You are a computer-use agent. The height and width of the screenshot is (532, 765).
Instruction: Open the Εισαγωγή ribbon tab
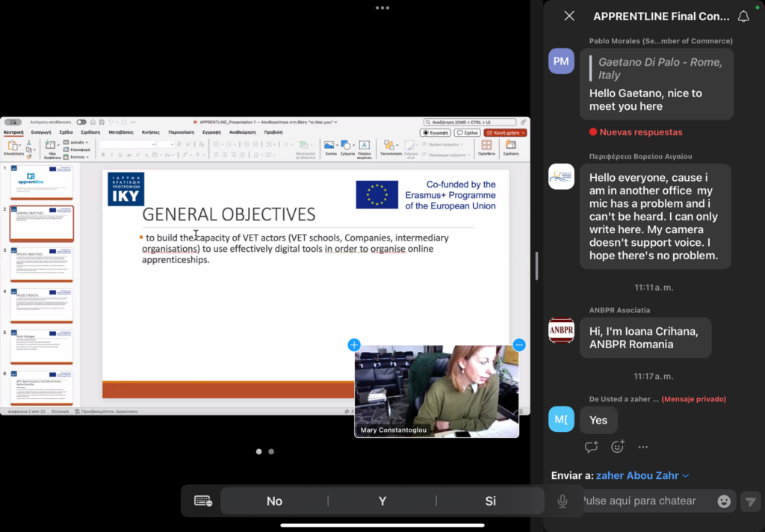coord(41,132)
